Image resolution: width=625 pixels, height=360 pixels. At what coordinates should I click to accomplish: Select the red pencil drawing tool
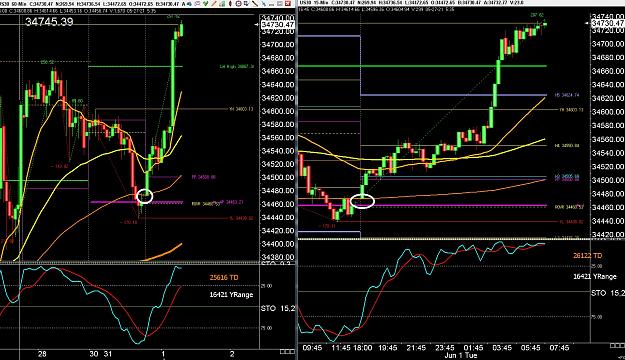click(214, 4)
